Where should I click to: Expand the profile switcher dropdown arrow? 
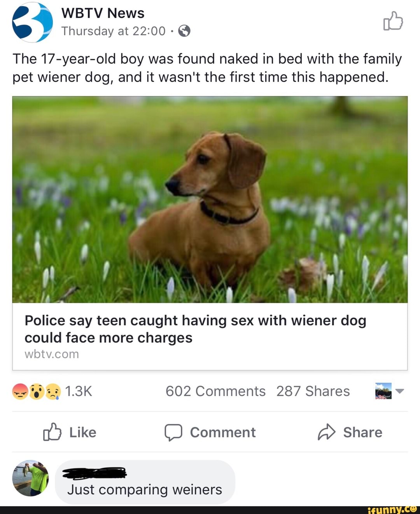400,391
